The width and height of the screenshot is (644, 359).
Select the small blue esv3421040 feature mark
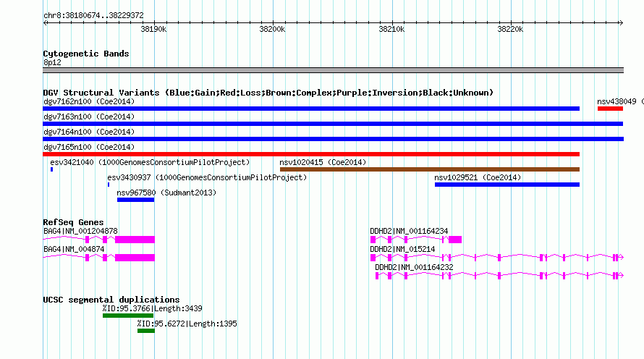(x=52, y=169)
